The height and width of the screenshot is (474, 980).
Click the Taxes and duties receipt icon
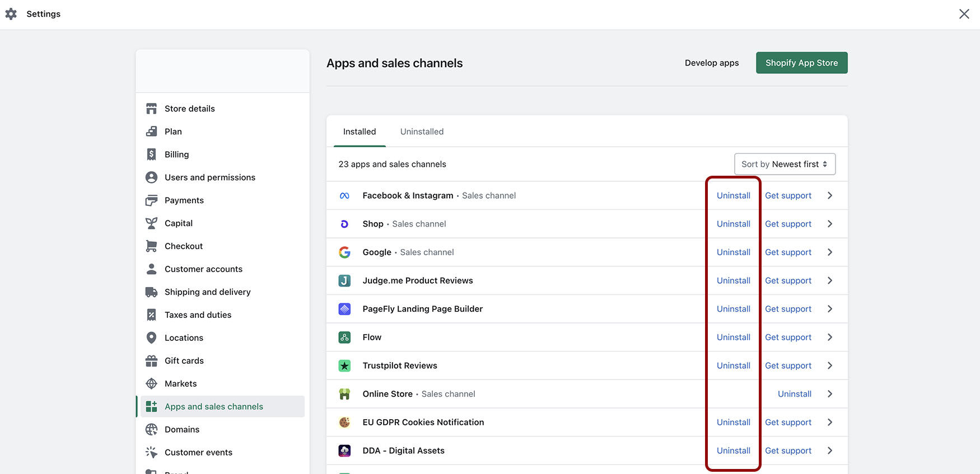151,315
